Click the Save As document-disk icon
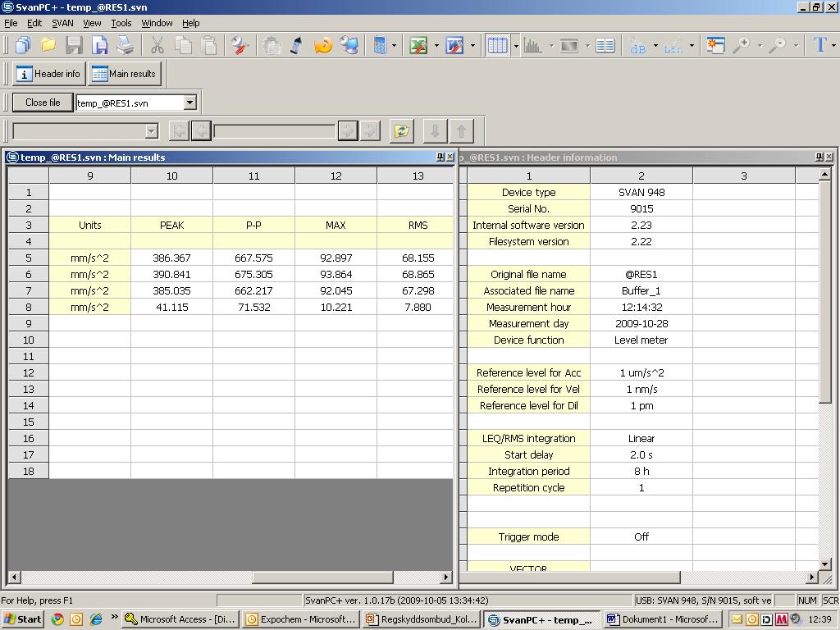Viewport: 840px width, 630px height. pyautogui.click(x=99, y=46)
